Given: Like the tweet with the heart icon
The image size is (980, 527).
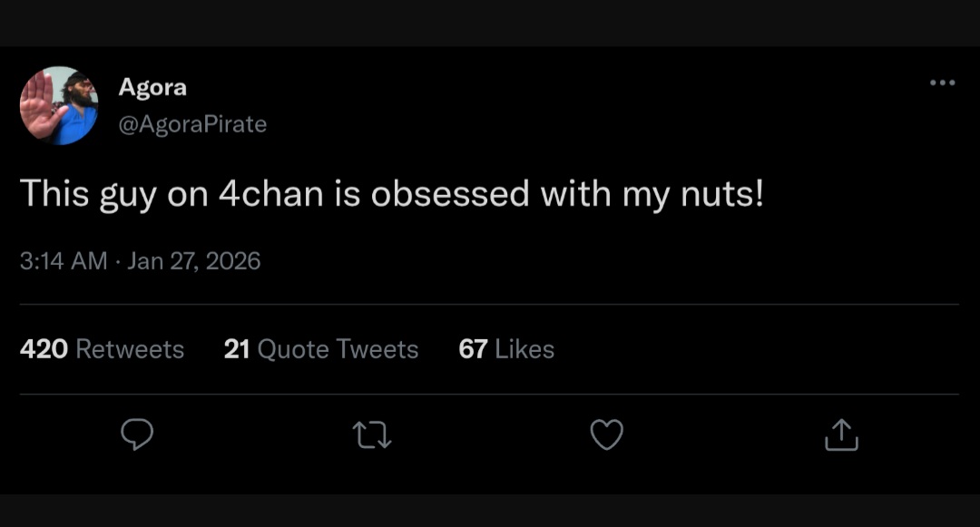Looking at the screenshot, I should point(606,435).
